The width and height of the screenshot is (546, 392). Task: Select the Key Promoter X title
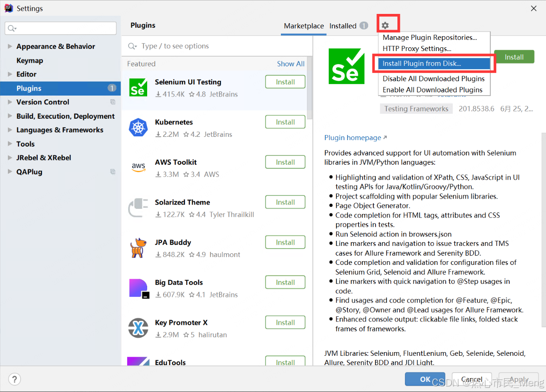click(x=181, y=322)
